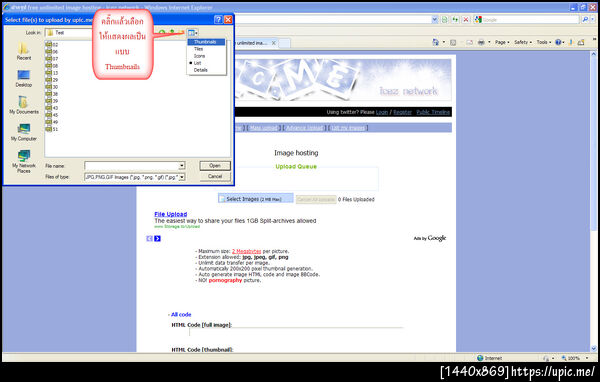600x382 pixels.
Task: Expand the File name dropdown
Action: point(182,166)
